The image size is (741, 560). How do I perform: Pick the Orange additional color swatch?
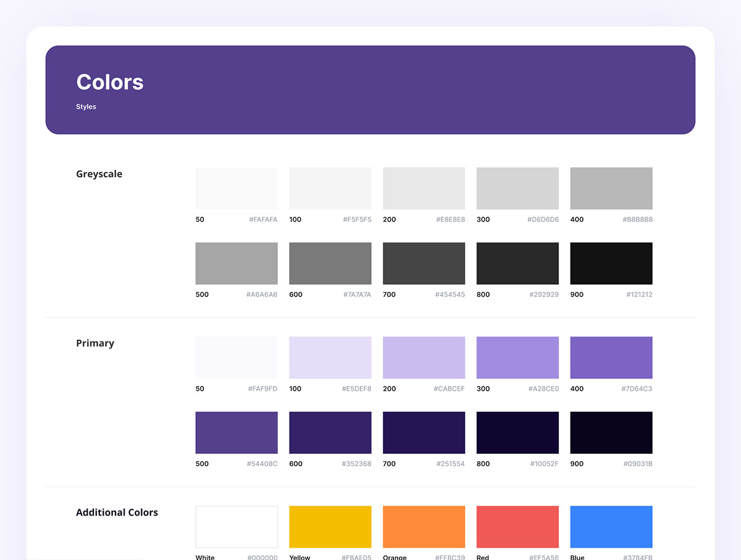click(424, 527)
